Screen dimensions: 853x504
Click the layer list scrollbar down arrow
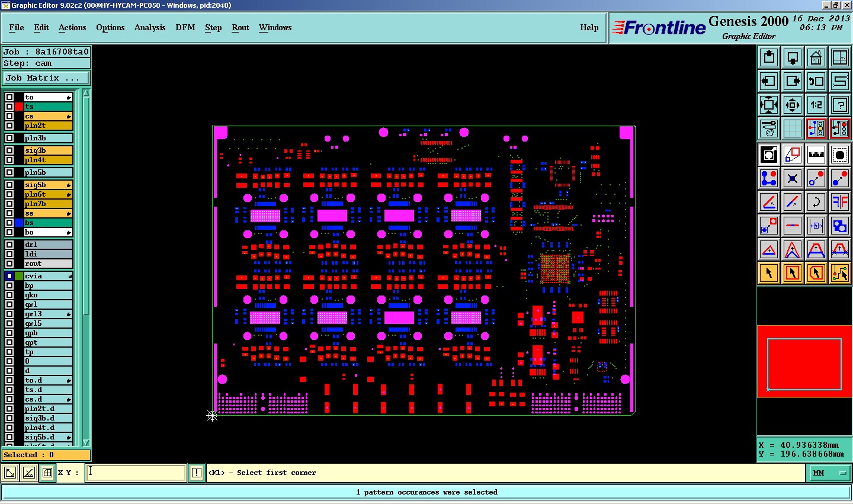86,442
